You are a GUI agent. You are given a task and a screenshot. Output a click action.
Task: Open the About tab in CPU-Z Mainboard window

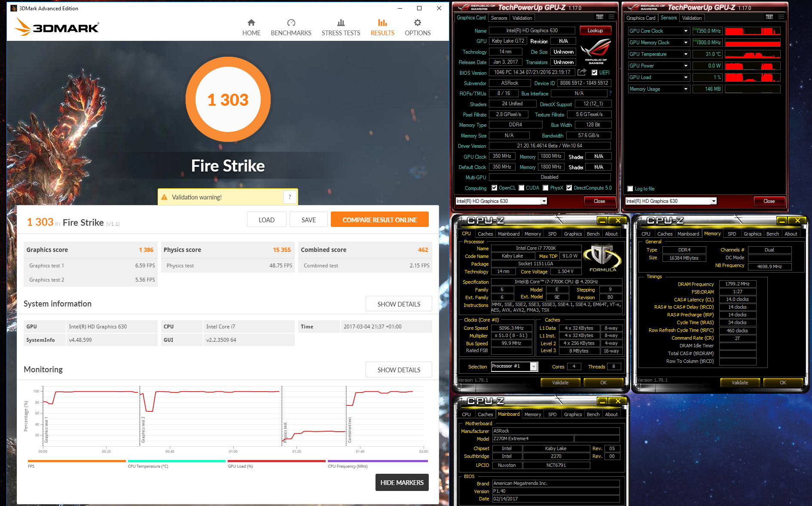click(x=611, y=414)
